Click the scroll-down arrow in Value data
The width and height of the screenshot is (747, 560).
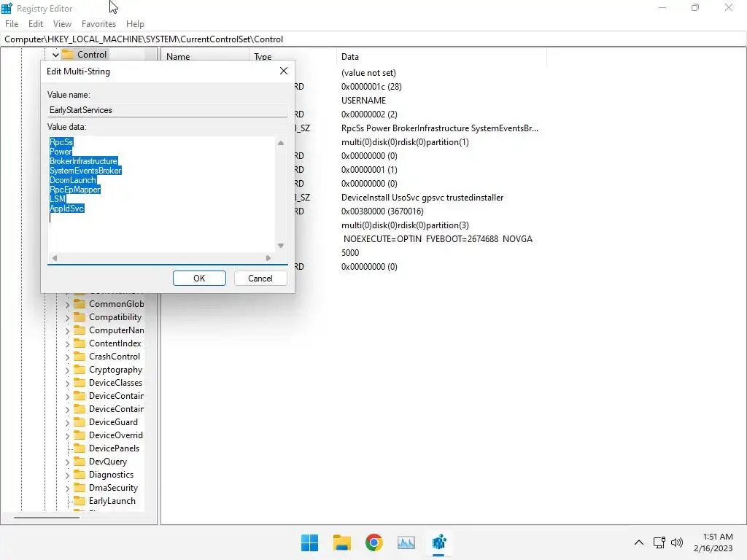(x=281, y=246)
